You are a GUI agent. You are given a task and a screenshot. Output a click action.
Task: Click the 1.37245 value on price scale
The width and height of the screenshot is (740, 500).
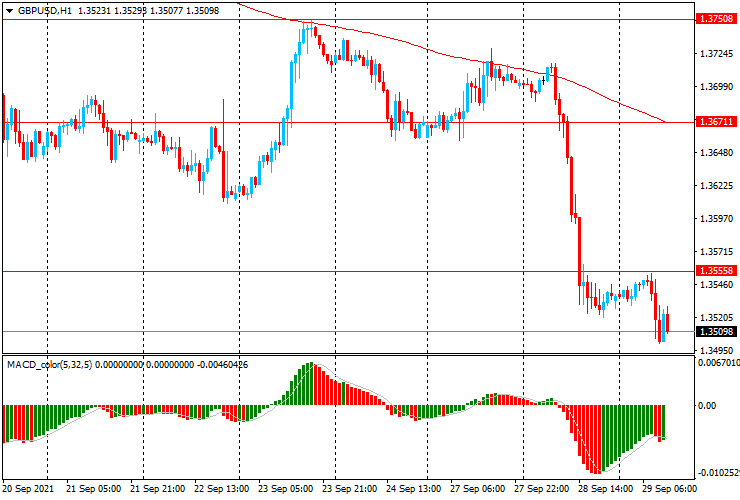tap(716, 54)
